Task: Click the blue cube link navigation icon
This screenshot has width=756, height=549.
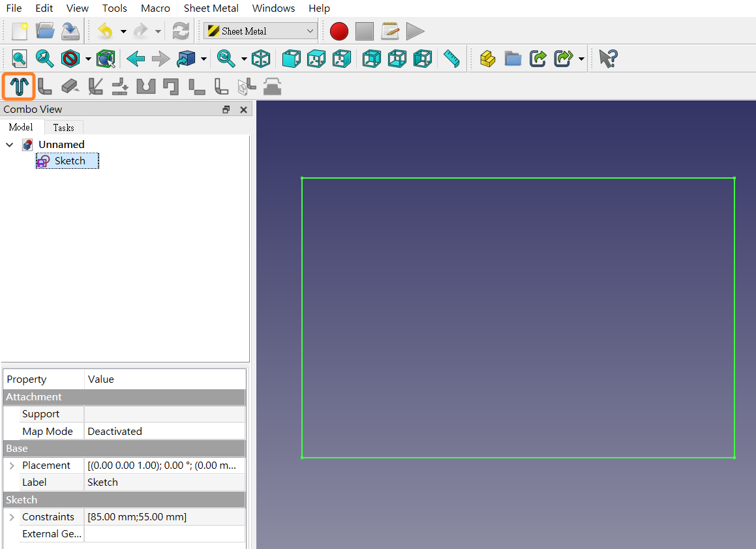Action: coord(186,59)
